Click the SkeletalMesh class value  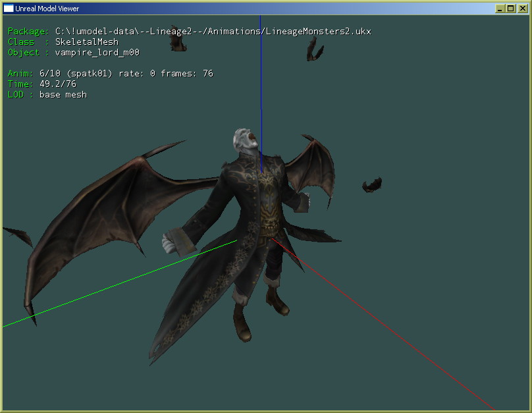[x=87, y=41]
